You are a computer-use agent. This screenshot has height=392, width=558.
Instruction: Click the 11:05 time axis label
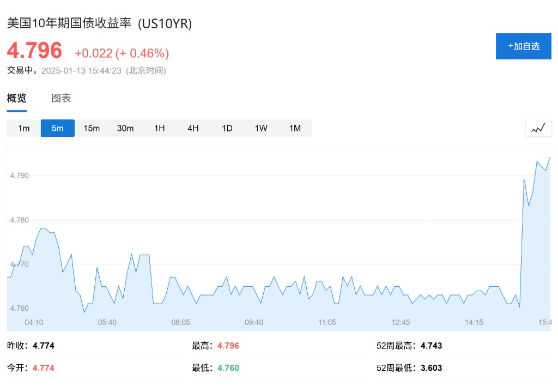[327, 322]
